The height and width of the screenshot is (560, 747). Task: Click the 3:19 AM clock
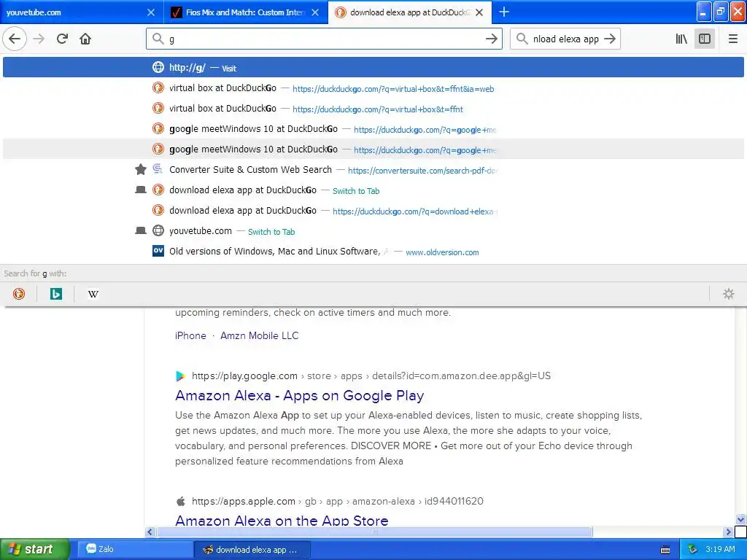pyautogui.click(x=720, y=549)
